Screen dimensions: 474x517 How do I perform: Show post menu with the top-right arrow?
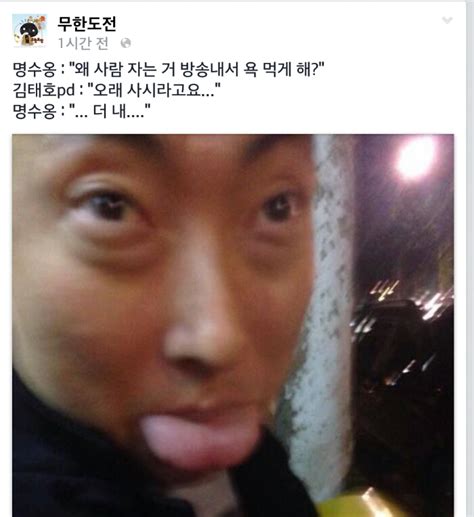pyautogui.click(x=447, y=21)
